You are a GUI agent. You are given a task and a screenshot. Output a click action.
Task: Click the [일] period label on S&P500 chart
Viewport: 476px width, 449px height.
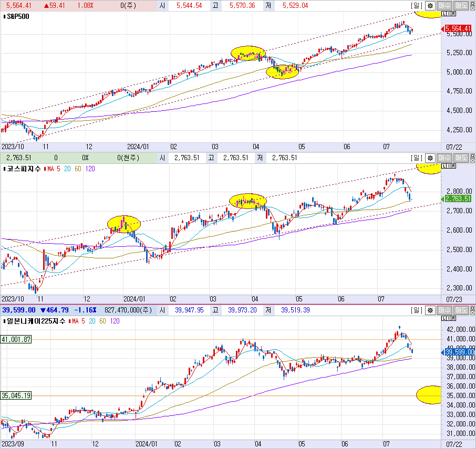point(417,5)
